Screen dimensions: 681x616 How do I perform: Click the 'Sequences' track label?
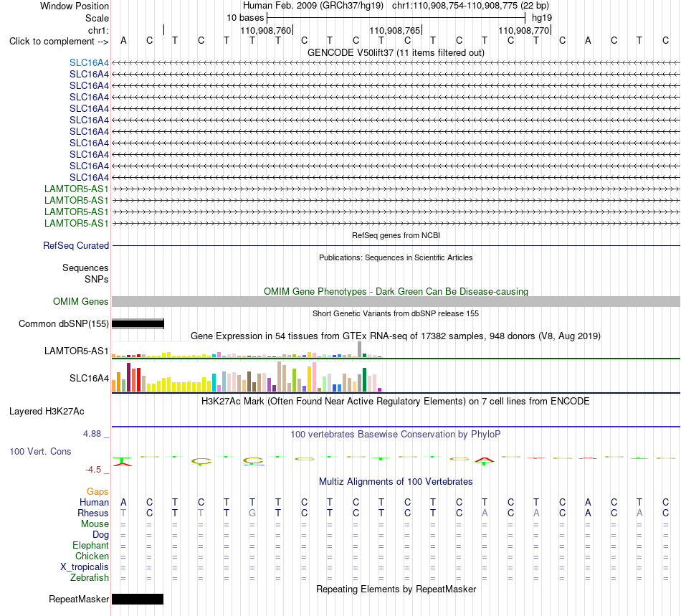point(85,267)
